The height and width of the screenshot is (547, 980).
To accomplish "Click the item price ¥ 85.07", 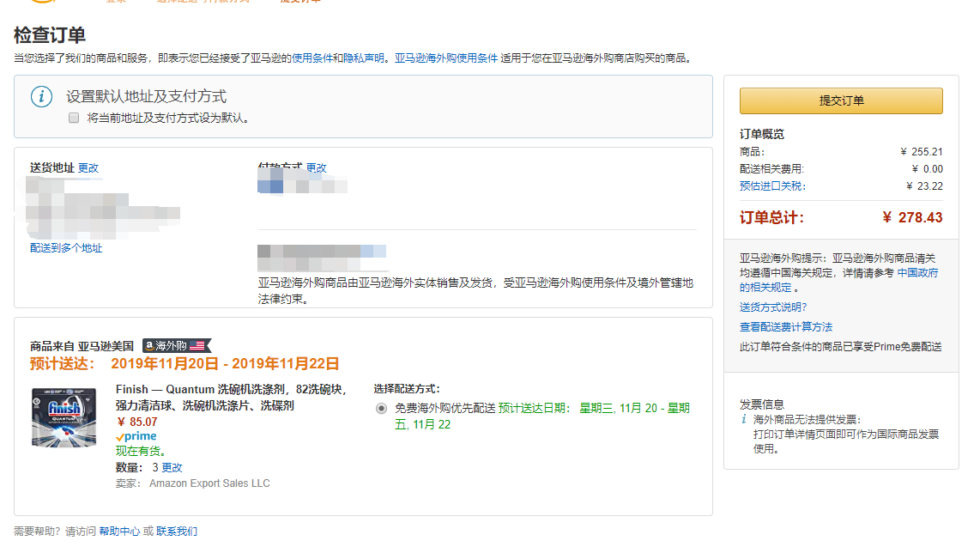I will tap(137, 422).
